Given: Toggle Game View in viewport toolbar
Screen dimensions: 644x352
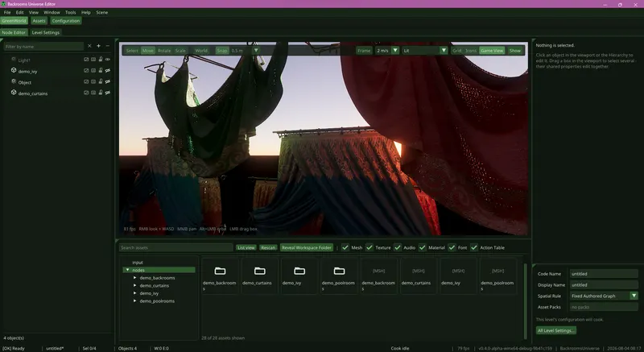Looking at the screenshot, I should tap(492, 51).
